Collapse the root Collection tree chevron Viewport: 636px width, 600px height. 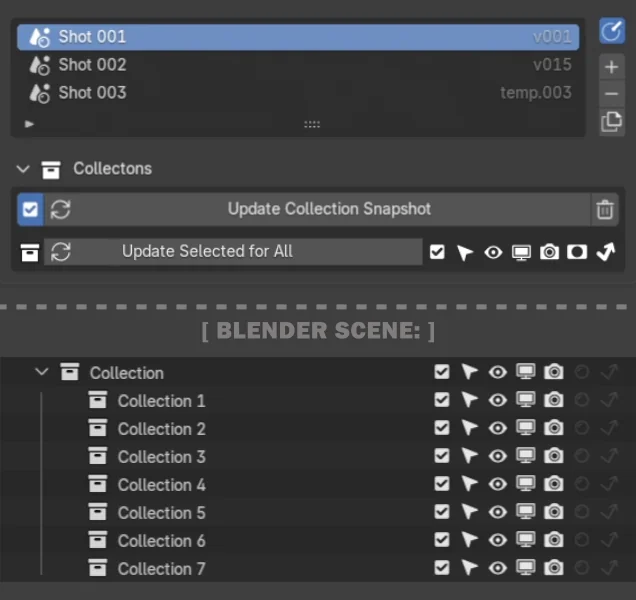point(42,372)
